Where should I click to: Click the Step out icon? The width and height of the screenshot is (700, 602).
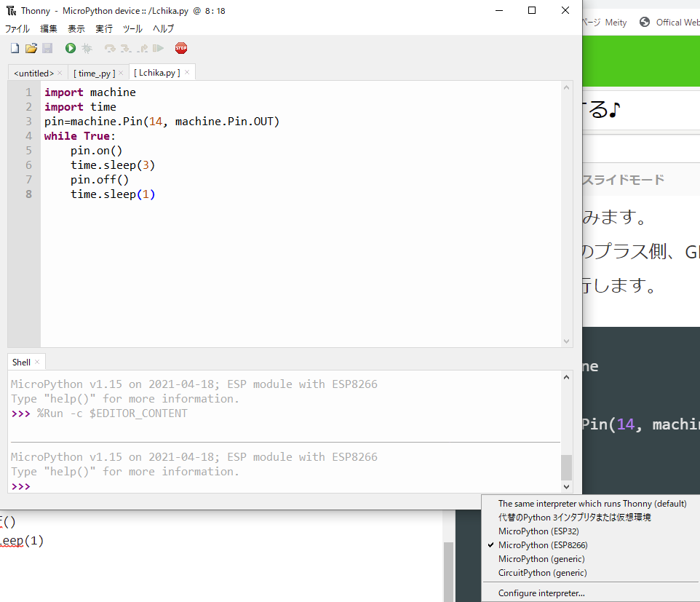pyautogui.click(x=142, y=48)
